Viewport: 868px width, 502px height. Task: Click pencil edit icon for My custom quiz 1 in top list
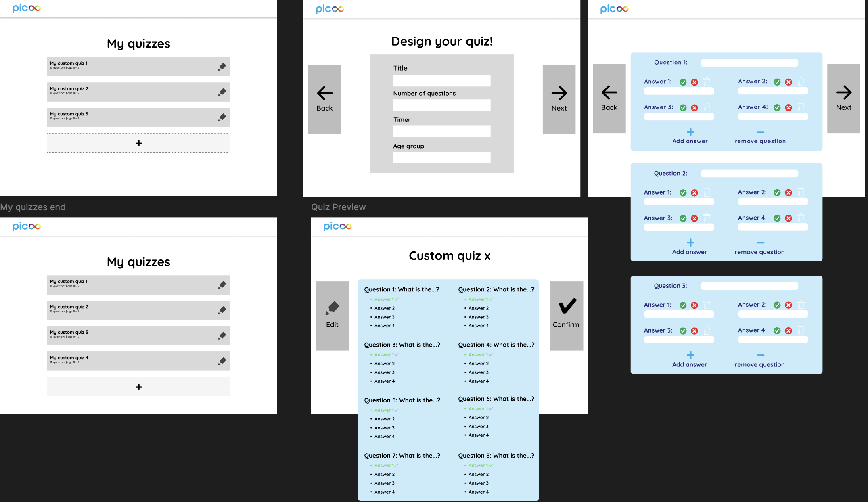click(x=222, y=67)
